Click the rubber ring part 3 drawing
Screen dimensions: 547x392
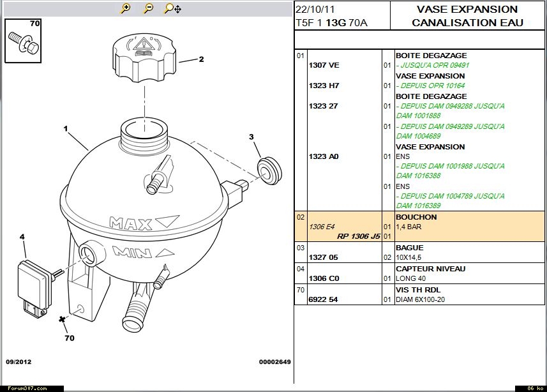(x=269, y=168)
